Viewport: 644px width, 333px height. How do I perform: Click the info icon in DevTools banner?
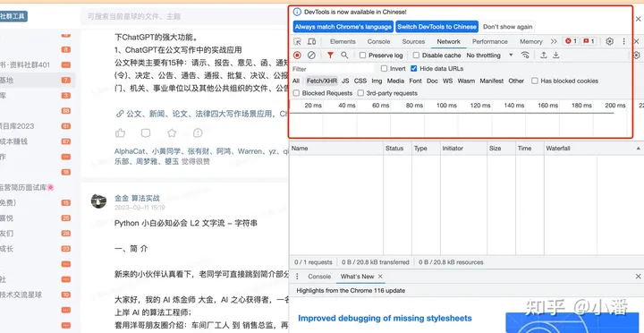pyautogui.click(x=297, y=12)
